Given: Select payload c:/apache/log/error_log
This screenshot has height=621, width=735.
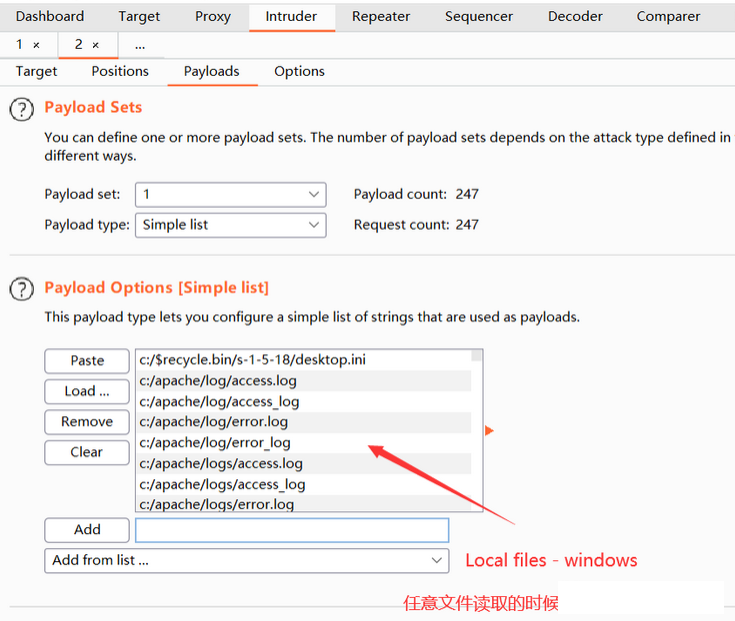Looking at the screenshot, I should point(304,442).
